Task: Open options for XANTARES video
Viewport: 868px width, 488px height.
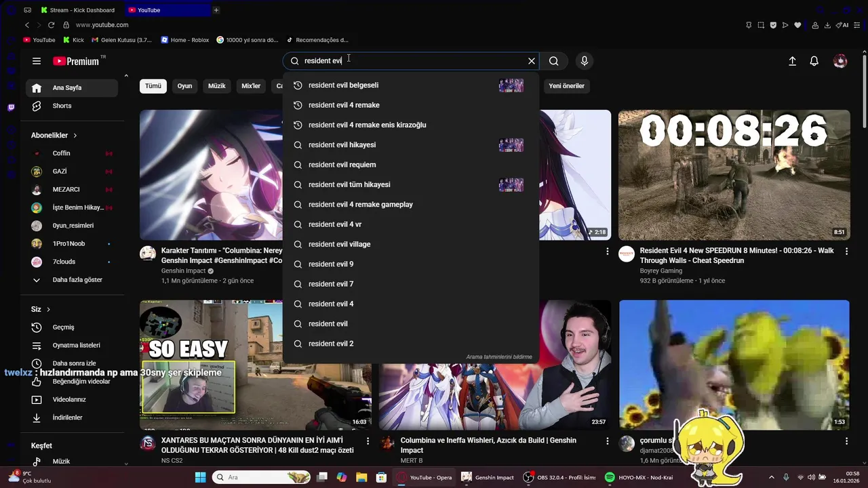Action: [368, 441]
